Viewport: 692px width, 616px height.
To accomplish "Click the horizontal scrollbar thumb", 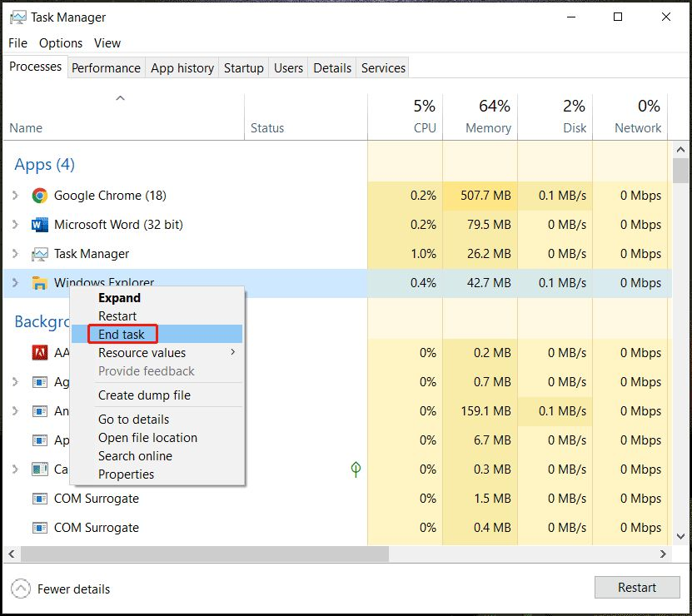I will click(205, 554).
